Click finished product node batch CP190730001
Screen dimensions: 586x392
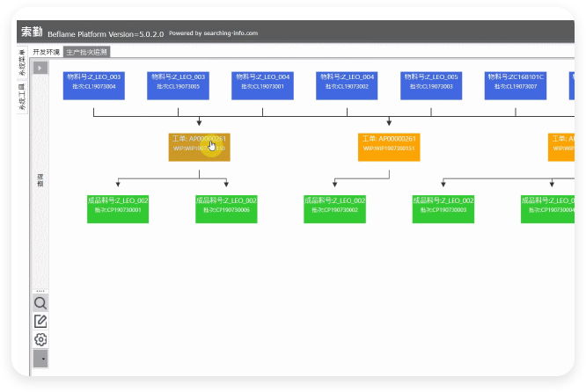118,208
